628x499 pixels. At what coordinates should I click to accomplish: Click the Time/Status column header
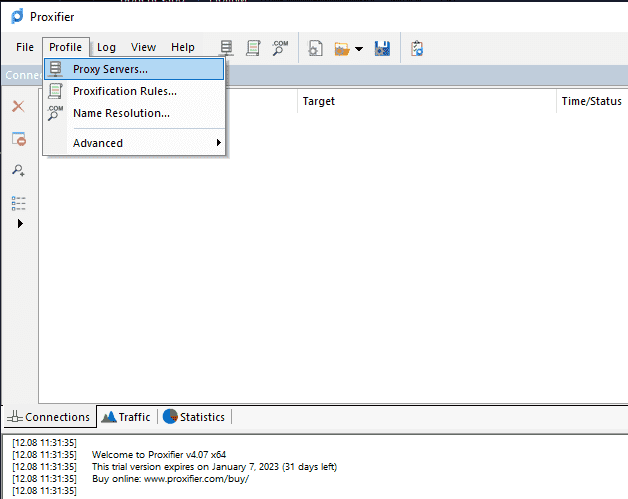click(591, 101)
